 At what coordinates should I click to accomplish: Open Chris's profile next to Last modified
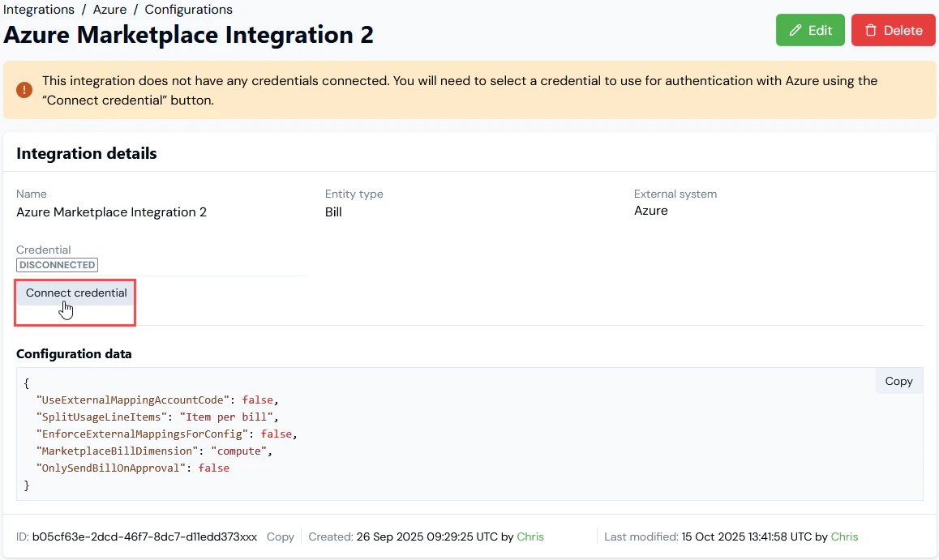click(844, 536)
